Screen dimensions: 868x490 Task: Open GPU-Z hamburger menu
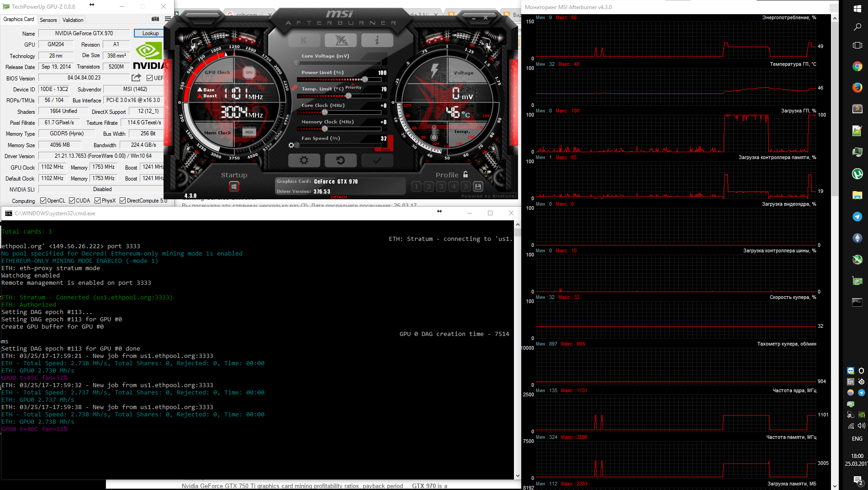click(x=168, y=19)
